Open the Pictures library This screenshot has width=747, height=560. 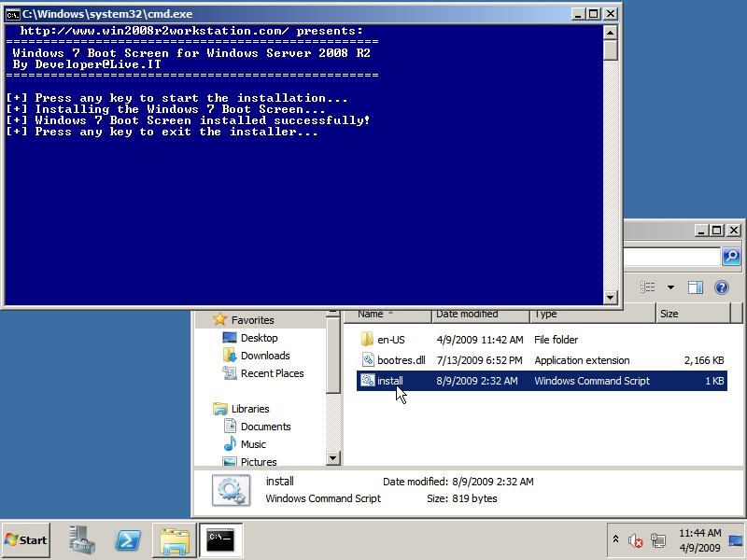(x=259, y=461)
